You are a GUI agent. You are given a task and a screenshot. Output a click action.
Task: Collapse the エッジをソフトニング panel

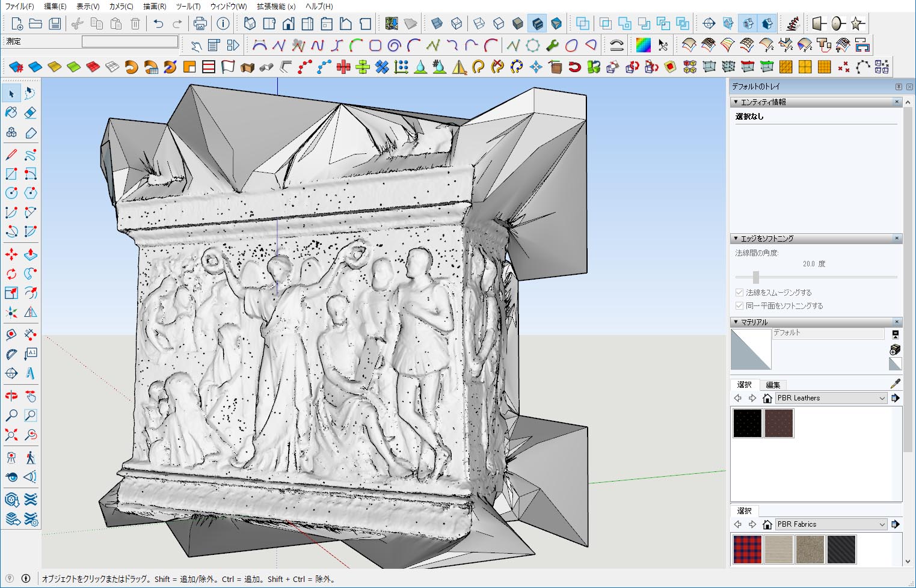736,239
